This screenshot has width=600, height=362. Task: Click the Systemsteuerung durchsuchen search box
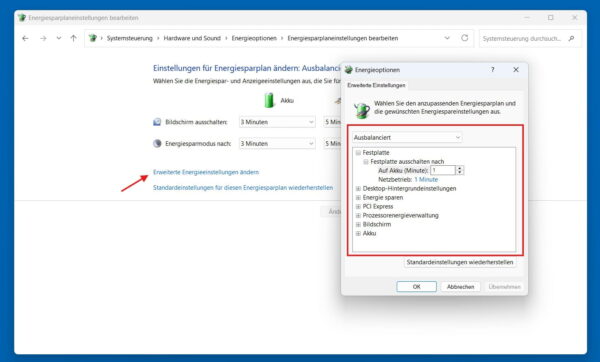coord(530,39)
